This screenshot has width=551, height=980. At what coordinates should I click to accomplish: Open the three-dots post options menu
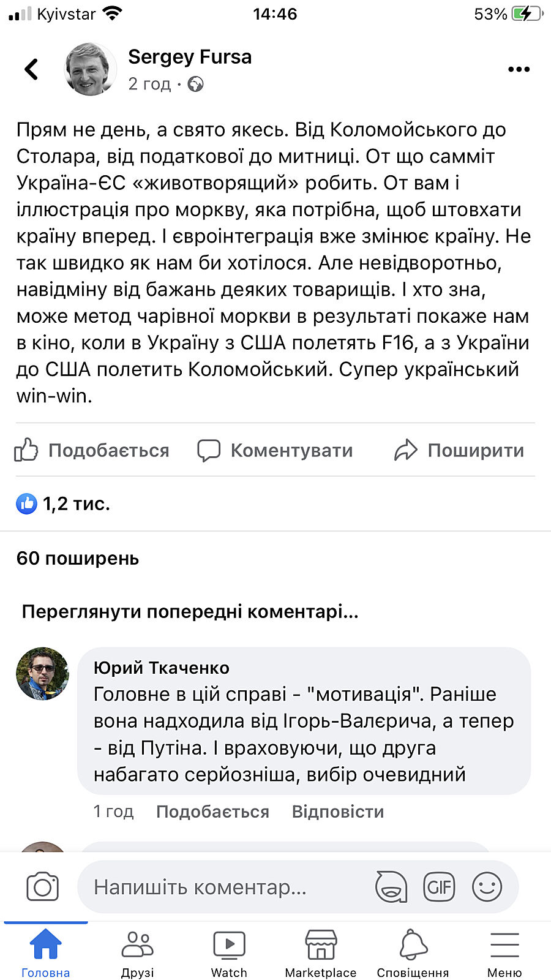(519, 69)
